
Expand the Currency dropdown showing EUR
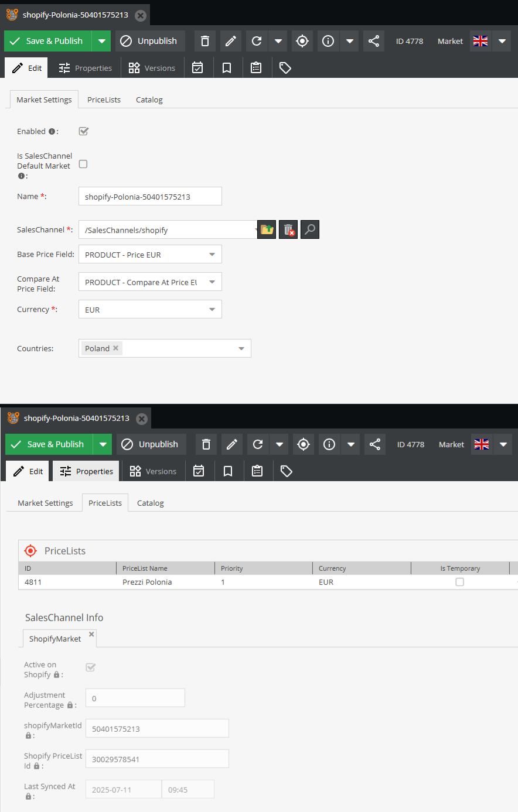(x=212, y=310)
